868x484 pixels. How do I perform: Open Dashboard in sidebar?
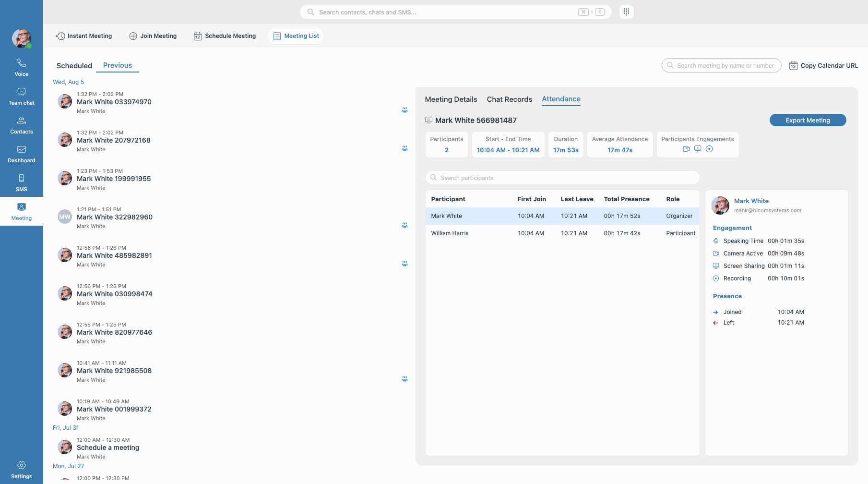22,154
